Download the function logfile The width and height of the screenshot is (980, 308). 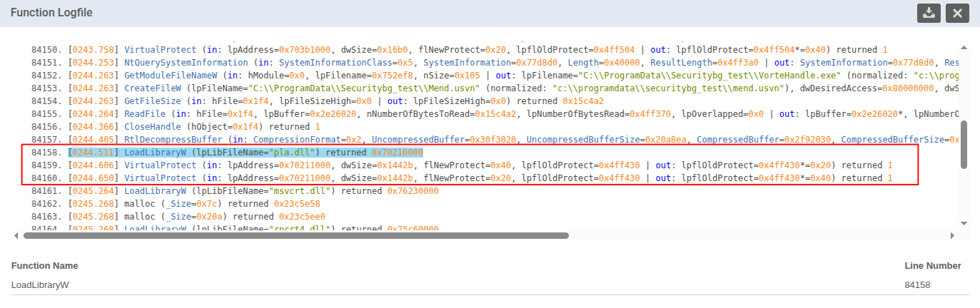(929, 14)
